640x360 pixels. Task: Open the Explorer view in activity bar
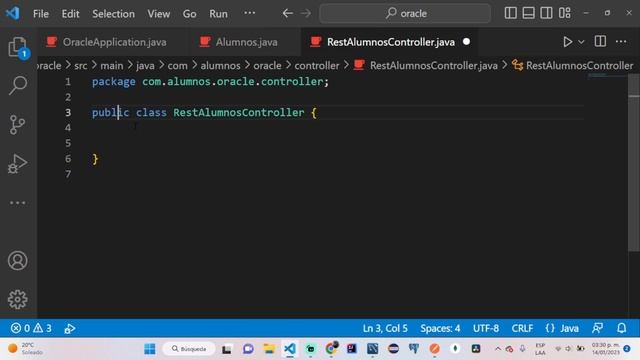click(x=18, y=47)
